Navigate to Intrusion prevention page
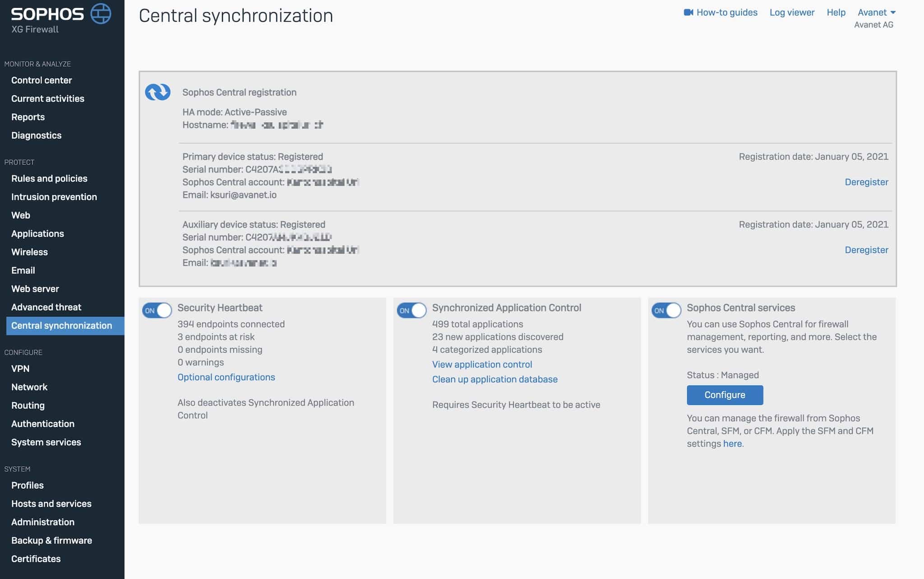 (54, 197)
